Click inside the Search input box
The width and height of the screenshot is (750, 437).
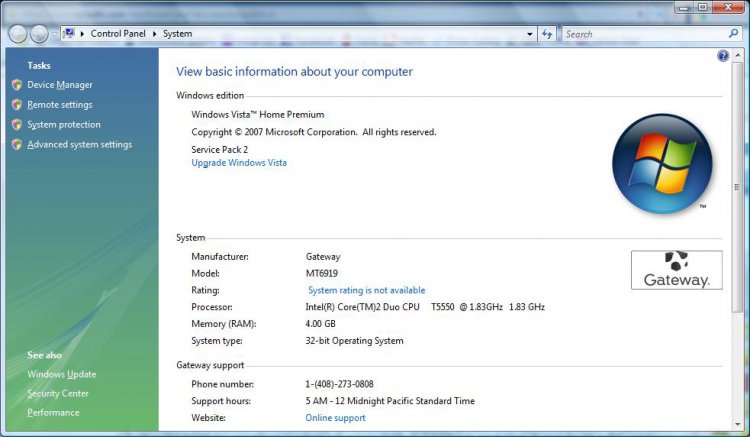click(x=645, y=34)
